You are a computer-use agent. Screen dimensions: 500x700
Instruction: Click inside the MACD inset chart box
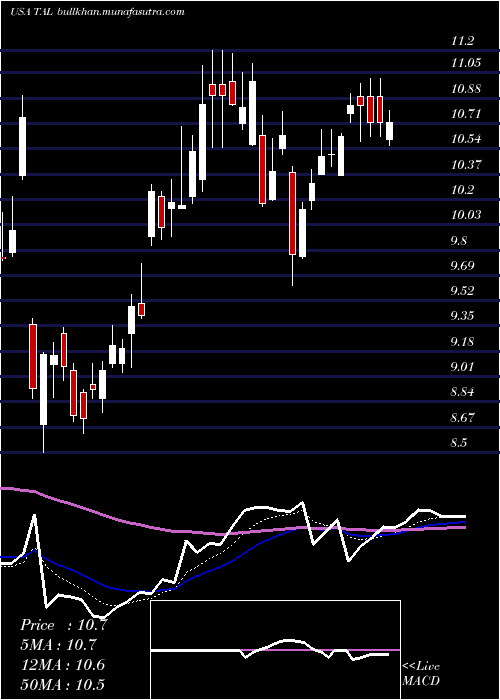point(275,650)
